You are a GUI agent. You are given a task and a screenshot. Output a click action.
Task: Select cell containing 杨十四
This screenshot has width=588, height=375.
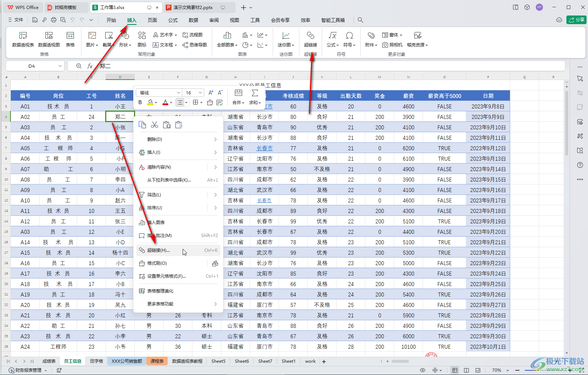tap(120, 253)
